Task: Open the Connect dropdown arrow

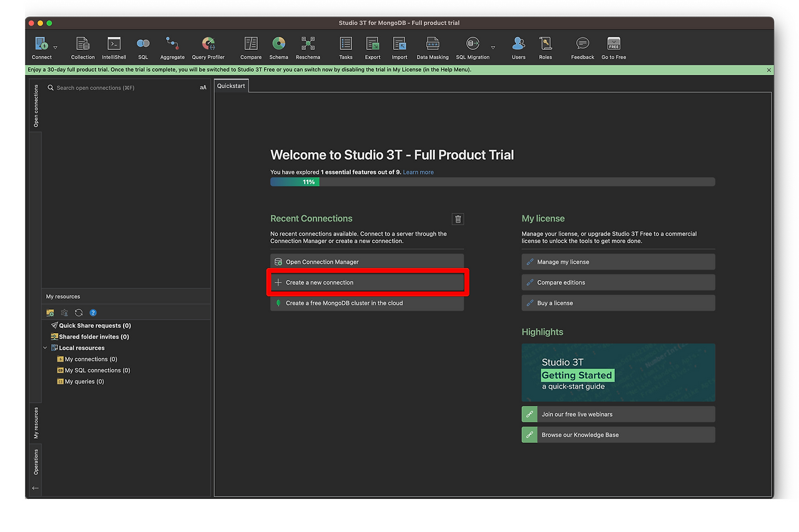Action: tap(56, 47)
